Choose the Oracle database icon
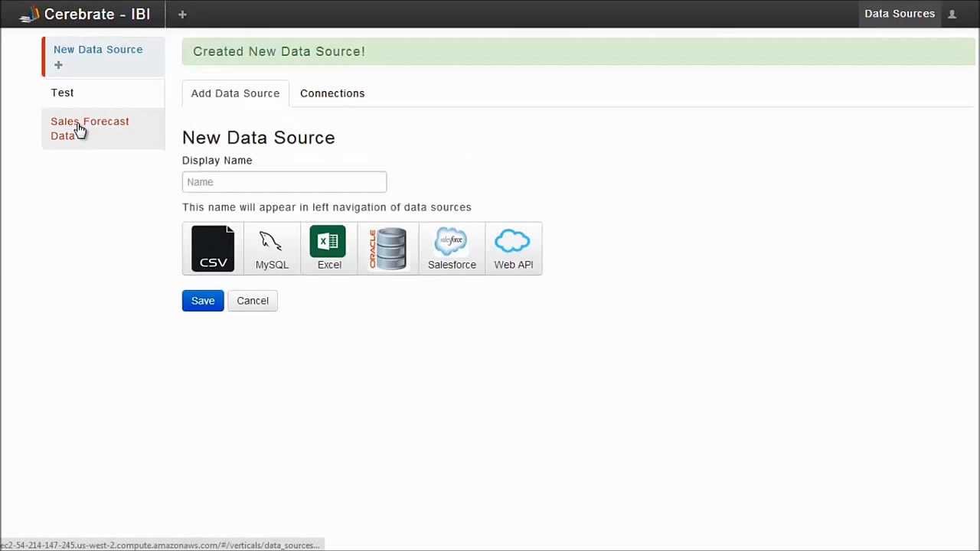 [388, 249]
